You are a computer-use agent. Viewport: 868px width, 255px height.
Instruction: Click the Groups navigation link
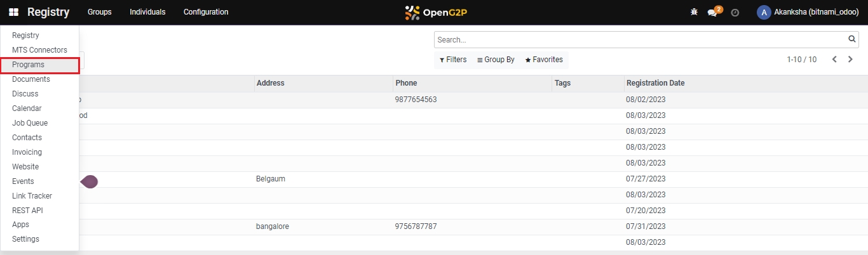coord(100,12)
